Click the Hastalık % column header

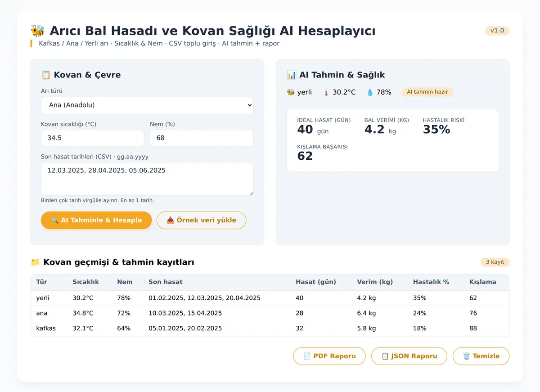pos(431,282)
